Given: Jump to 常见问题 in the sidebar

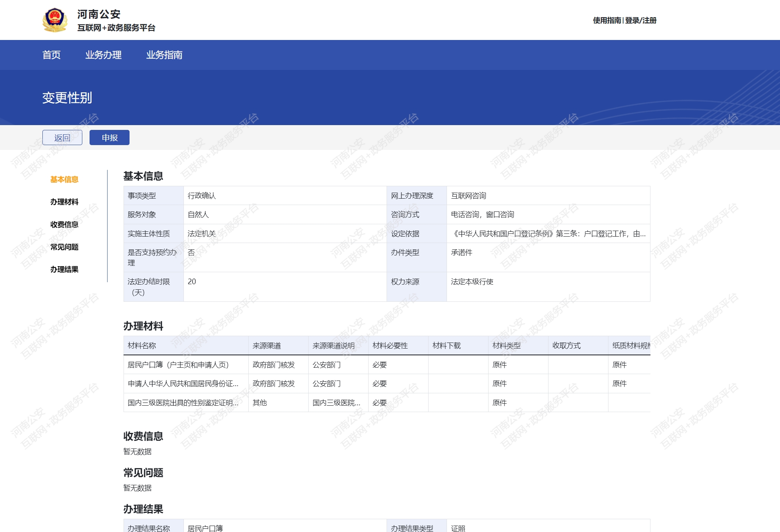Looking at the screenshot, I should [x=64, y=247].
